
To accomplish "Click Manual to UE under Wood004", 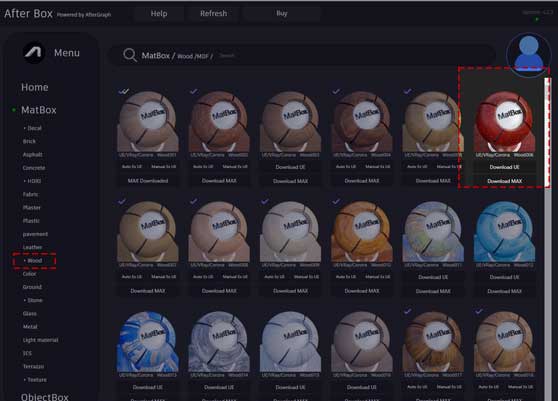I will (378, 167).
